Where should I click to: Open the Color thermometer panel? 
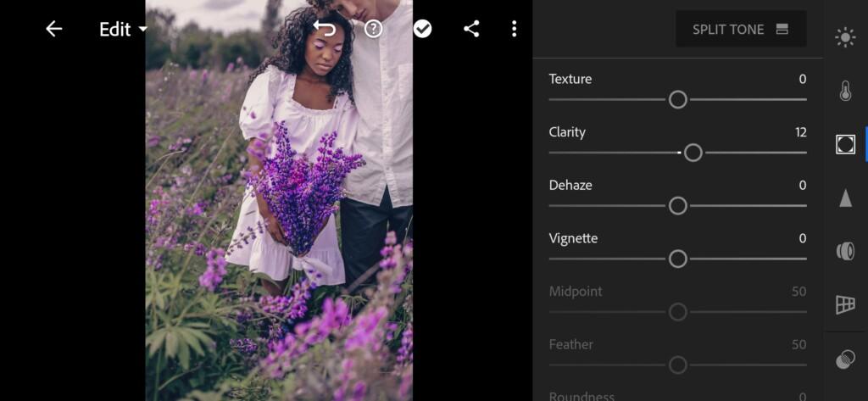[x=845, y=91]
